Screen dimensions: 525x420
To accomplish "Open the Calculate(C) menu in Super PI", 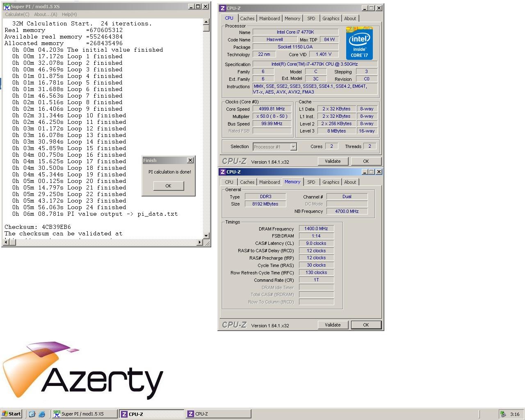I will [17, 14].
